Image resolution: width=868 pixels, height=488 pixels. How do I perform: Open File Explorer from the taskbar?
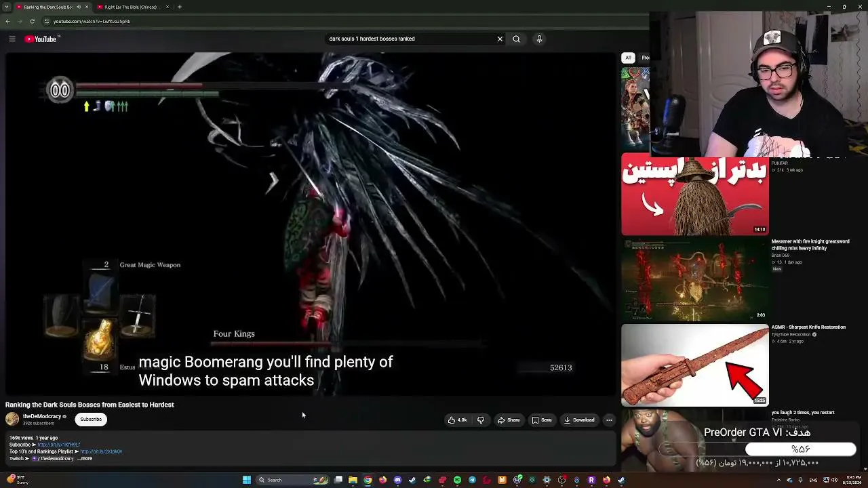353,480
